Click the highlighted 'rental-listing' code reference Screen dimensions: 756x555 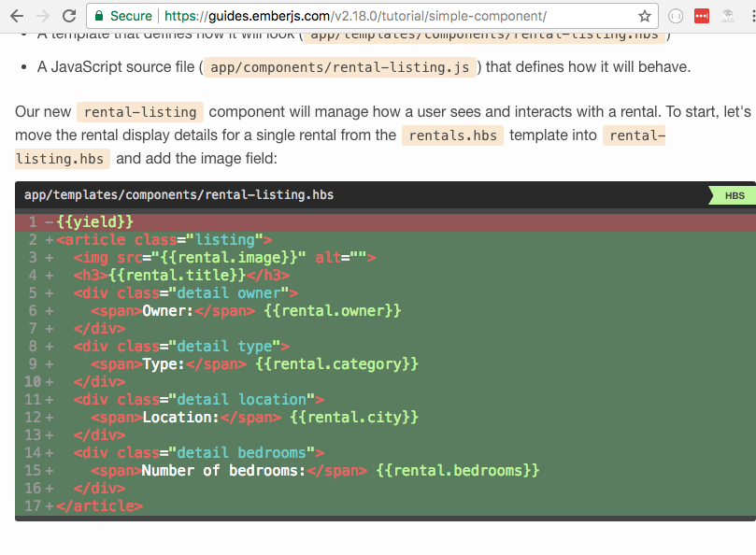click(139, 111)
